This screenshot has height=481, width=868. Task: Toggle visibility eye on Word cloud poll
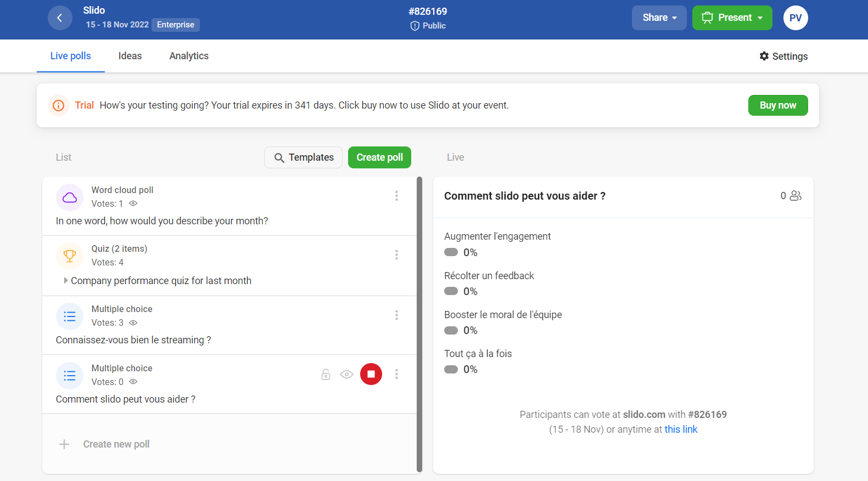click(x=133, y=203)
